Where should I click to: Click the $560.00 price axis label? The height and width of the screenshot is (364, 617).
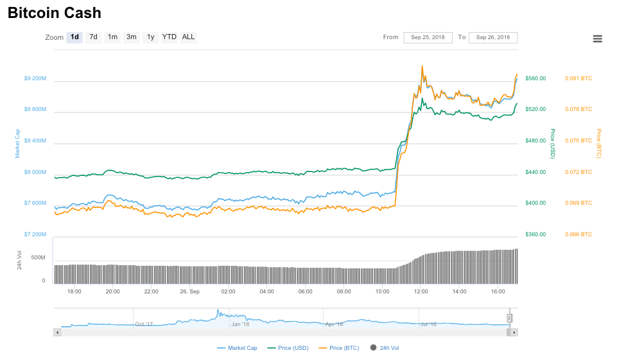pos(535,78)
